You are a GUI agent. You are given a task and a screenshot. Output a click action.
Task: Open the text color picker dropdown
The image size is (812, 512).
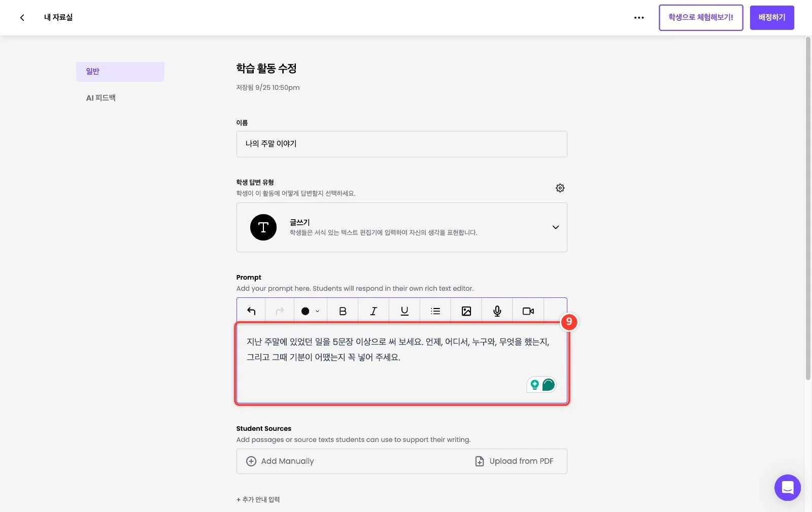311,311
